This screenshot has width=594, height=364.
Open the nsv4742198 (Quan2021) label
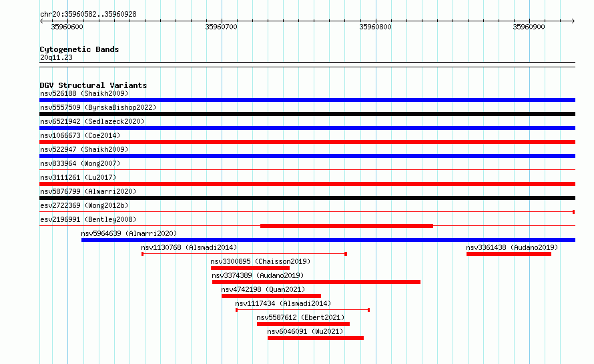(x=263, y=289)
